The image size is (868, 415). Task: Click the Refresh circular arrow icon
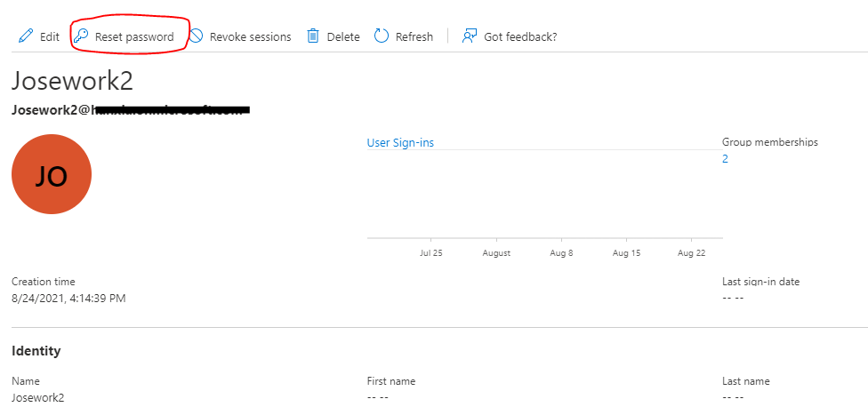[x=382, y=36]
